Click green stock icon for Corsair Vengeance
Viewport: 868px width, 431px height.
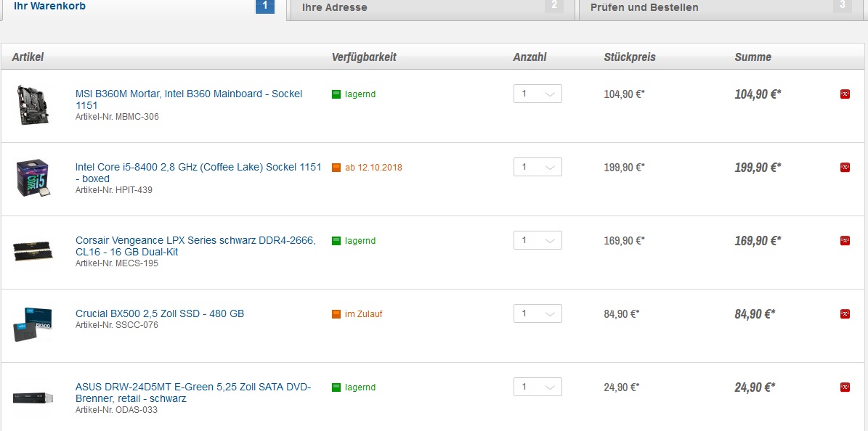(336, 241)
